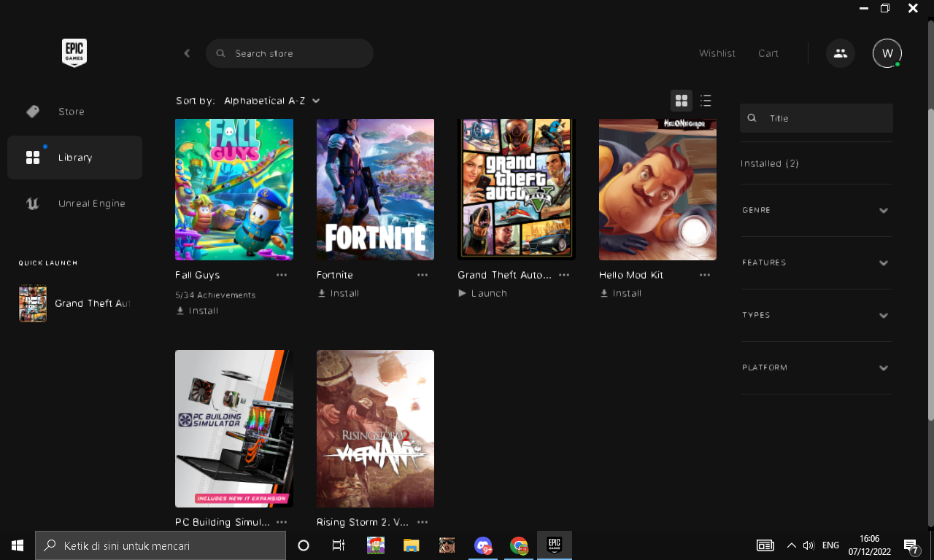Open Hello Mod Kit three-dot options menu
The width and height of the screenshot is (934, 560).
click(x=705, y=275)
